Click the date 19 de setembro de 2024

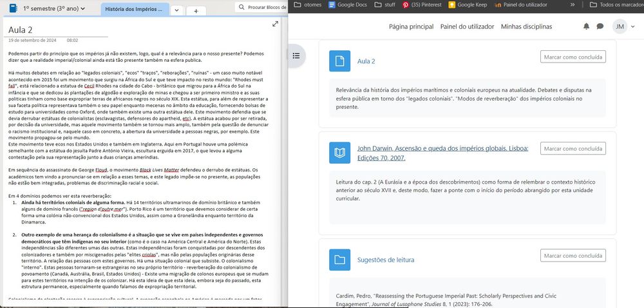(32, 40)
